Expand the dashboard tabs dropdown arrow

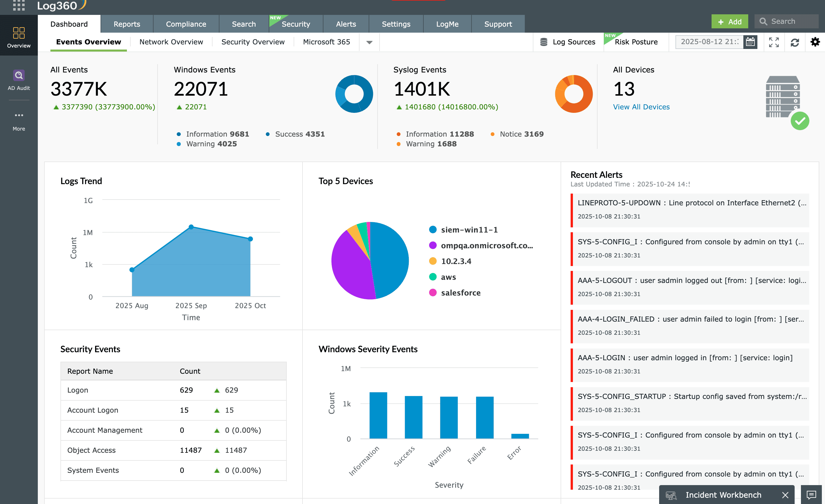coord(369,42)
